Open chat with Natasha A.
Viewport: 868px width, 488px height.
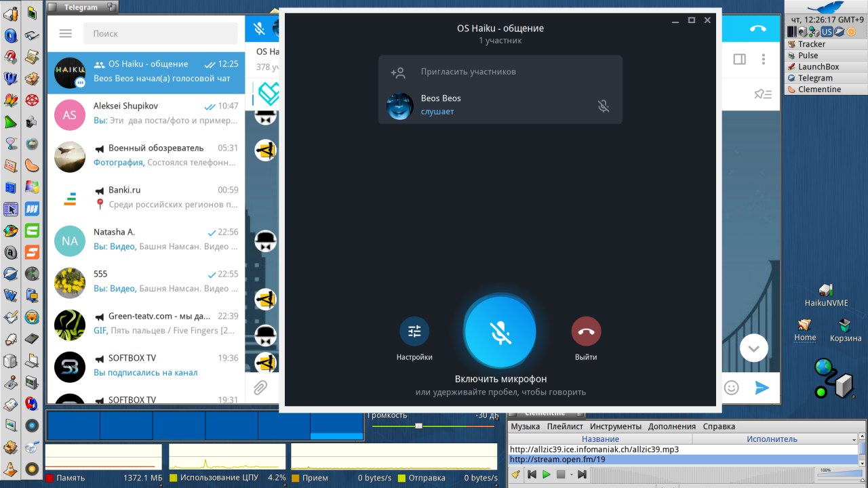[x=146, y=241]
